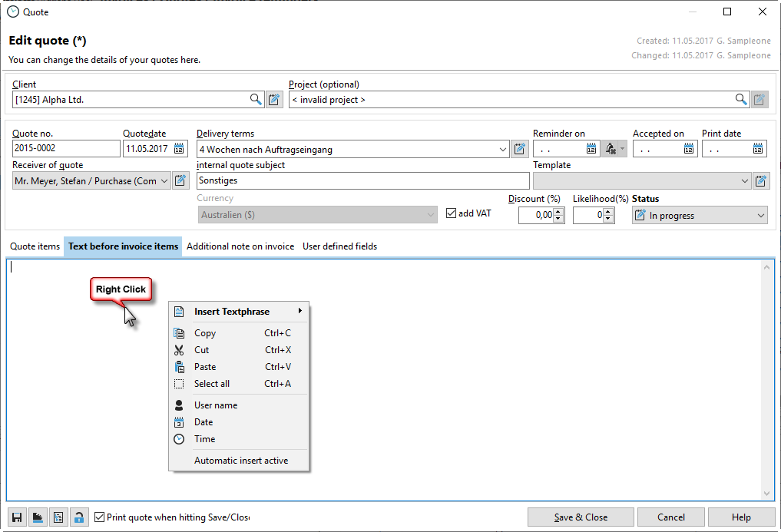Expand the Delivery terms dropdown

[503, 149]
